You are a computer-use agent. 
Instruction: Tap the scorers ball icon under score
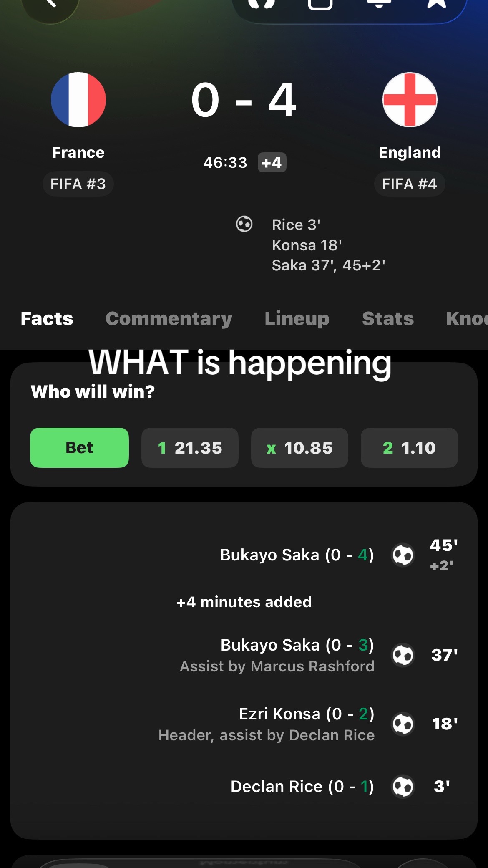tap(244, 224)
